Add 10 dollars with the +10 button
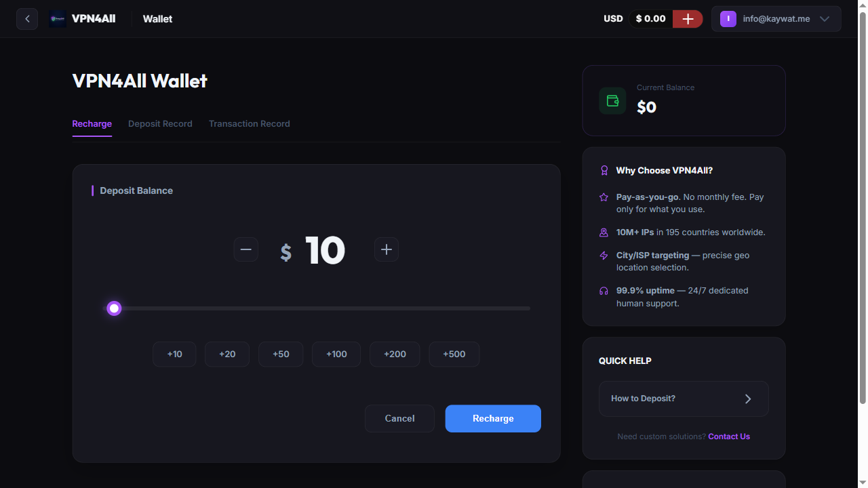868x488 pixels. coord(175,354)
